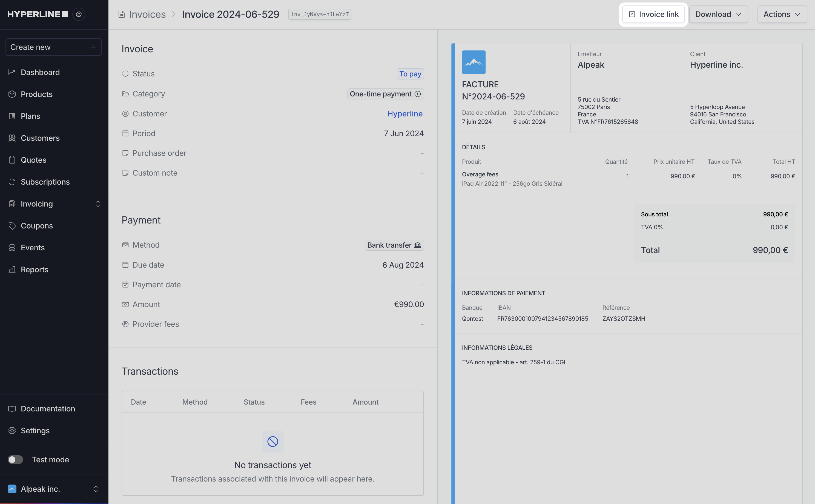Click the payment reference ZAYS2OTZSMH
Image resolution: width=815 pixels, height=504 pixels.
coord(624,319)
